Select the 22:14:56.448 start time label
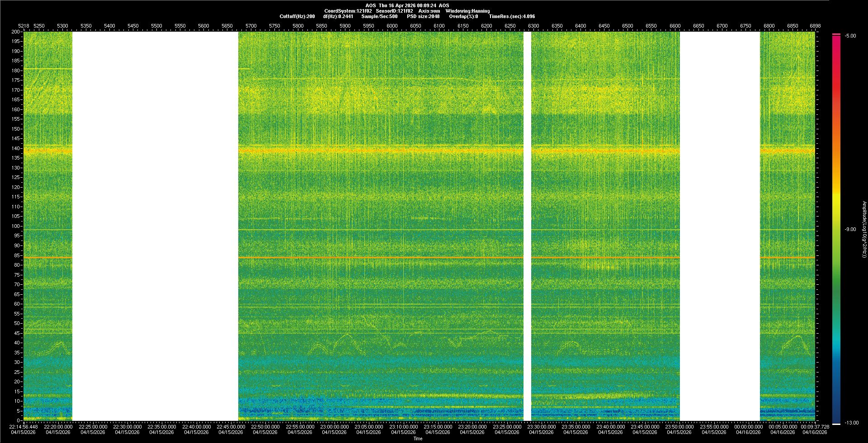Viewport: 868px width, 443px height. [x=24, y=427]
